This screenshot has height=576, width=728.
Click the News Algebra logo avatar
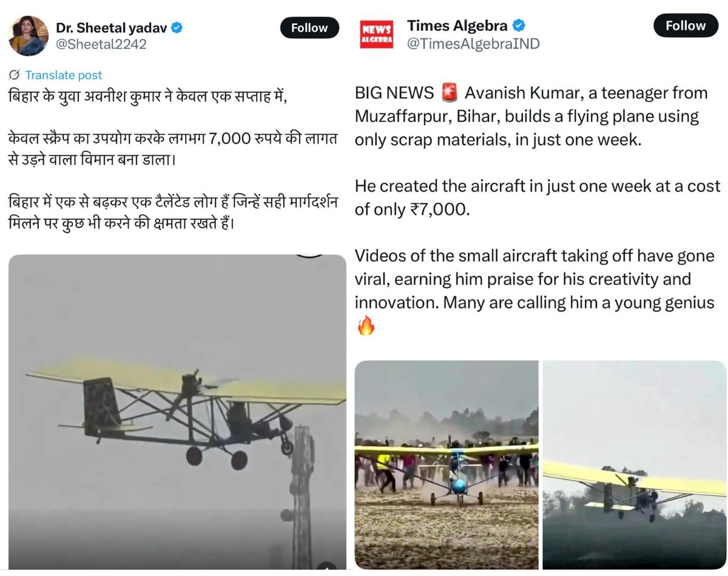click(x=376, y=33)
